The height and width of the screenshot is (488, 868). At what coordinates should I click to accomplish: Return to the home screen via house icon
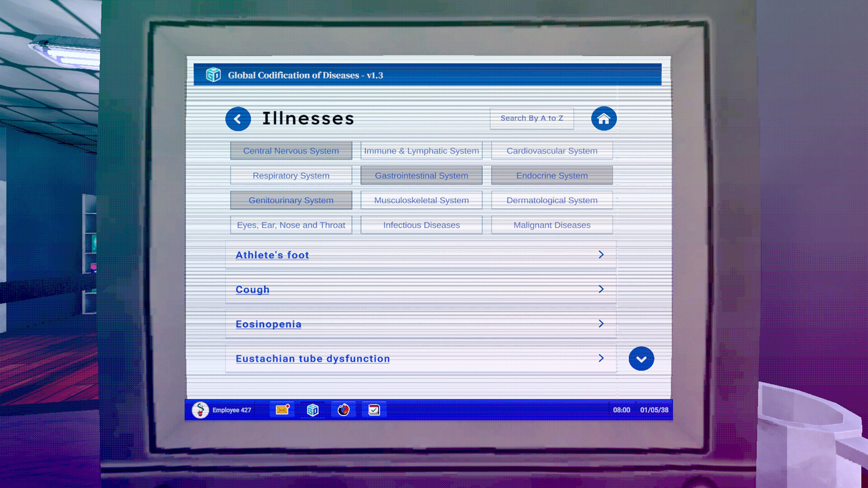point(604,118)
